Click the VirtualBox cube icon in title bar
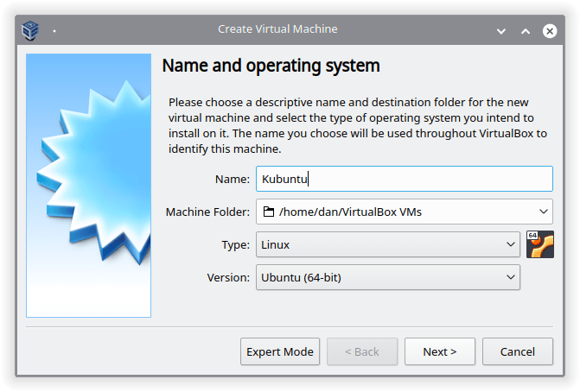Image resolution: width=580 pixels, height=392 pixels. (30, 30)
